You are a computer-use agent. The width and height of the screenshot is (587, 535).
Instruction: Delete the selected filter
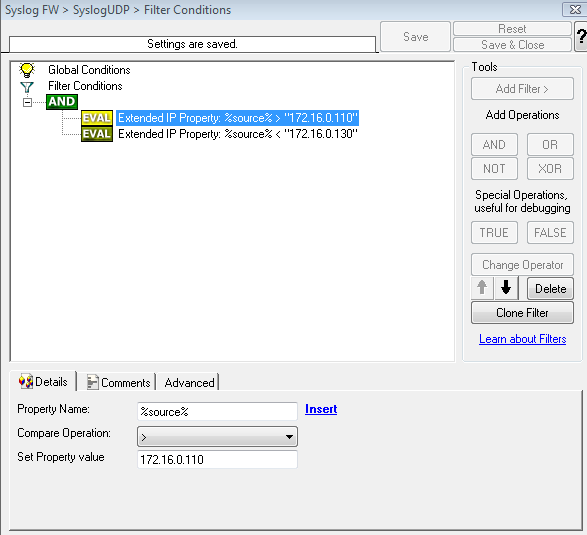point(550,289)
